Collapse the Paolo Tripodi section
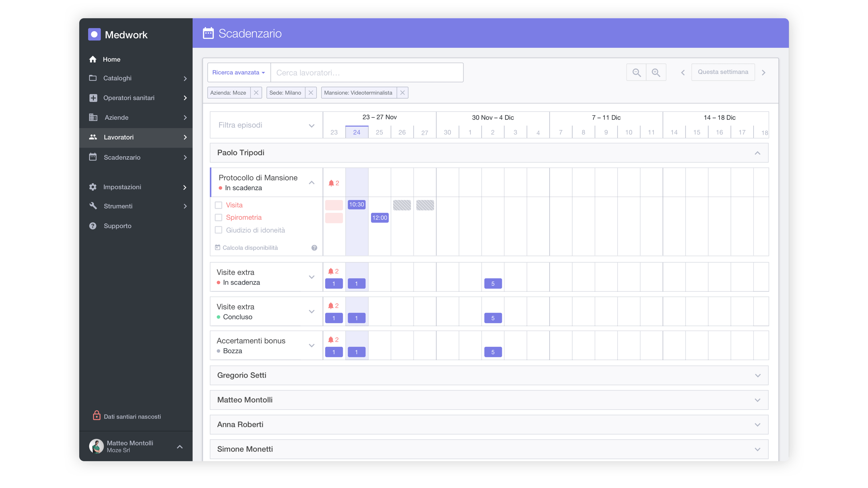The image size is (868, 488). [x=758, y=153]
